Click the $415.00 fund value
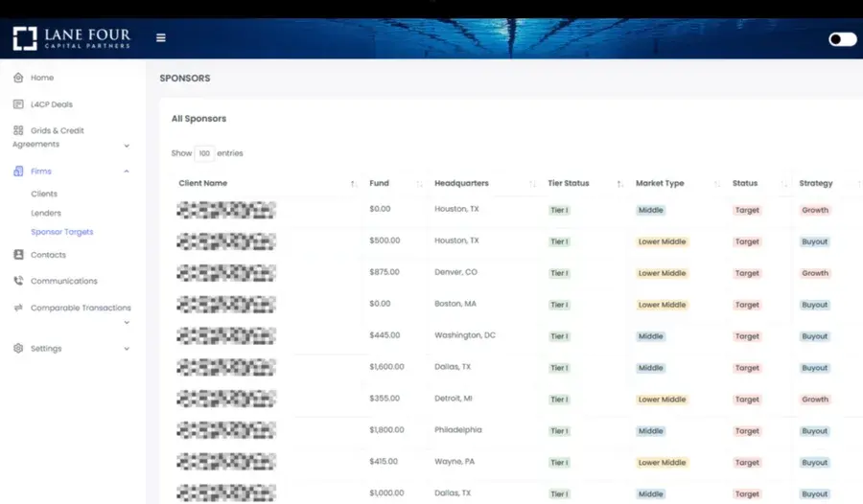Viewport: 863px width, 504px height. tap(384, 462)
